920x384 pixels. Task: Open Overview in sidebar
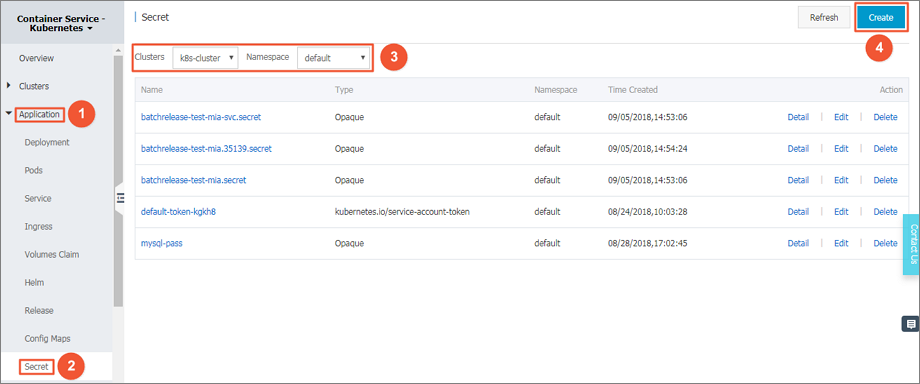pyautogui.click(x=36, y=58)
